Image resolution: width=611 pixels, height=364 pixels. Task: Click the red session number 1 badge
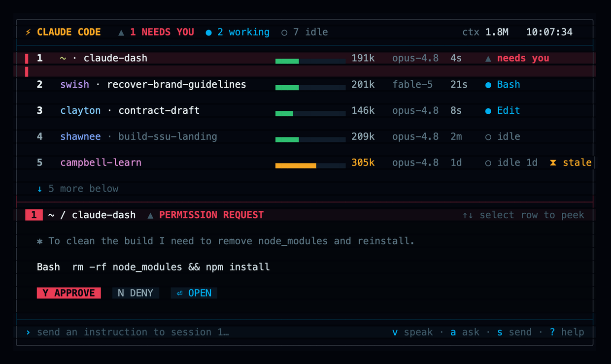point(34,215)
